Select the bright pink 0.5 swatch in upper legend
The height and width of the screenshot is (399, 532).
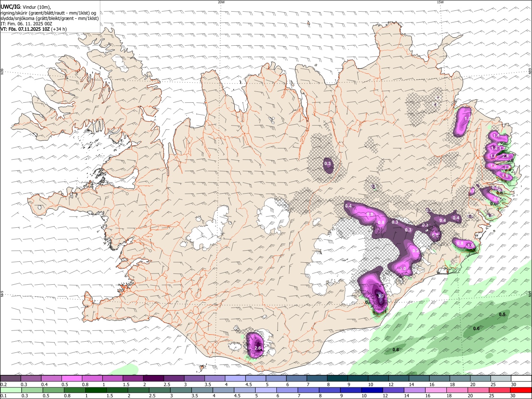[72, 379]
